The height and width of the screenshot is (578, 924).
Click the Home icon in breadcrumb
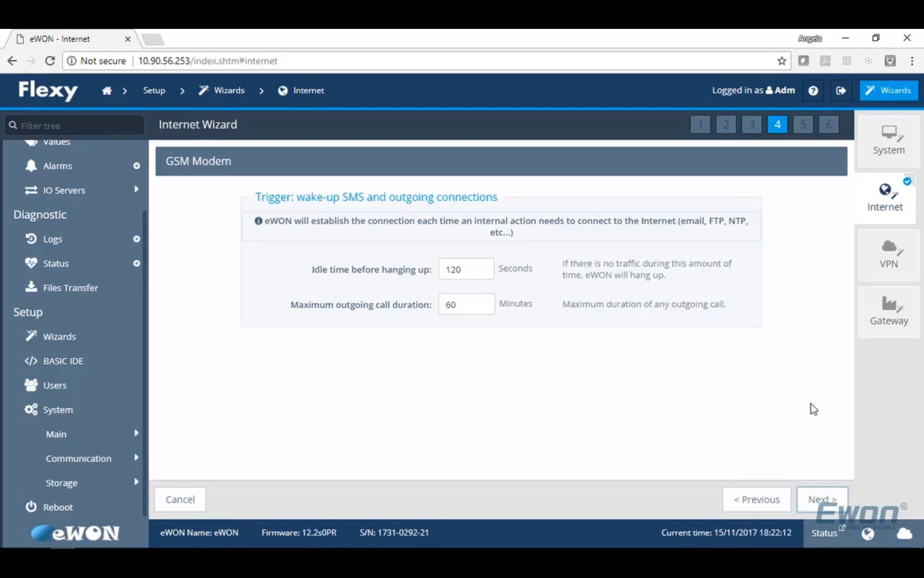[107, 91]
